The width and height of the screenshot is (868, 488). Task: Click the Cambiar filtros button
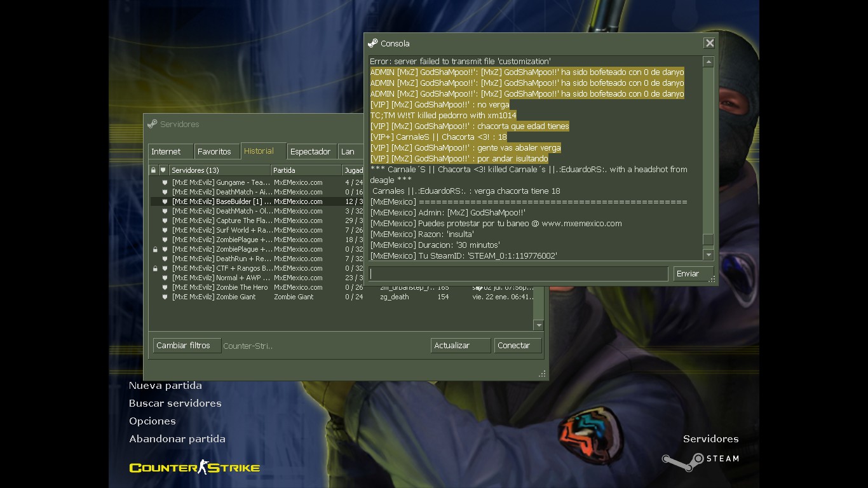(x=187, y=346)
